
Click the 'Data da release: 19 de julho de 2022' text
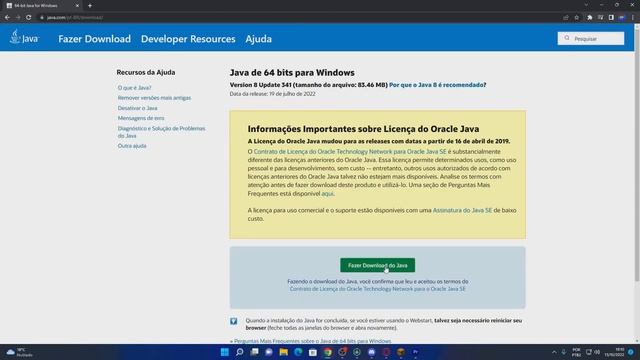click(x=272, y=94)
